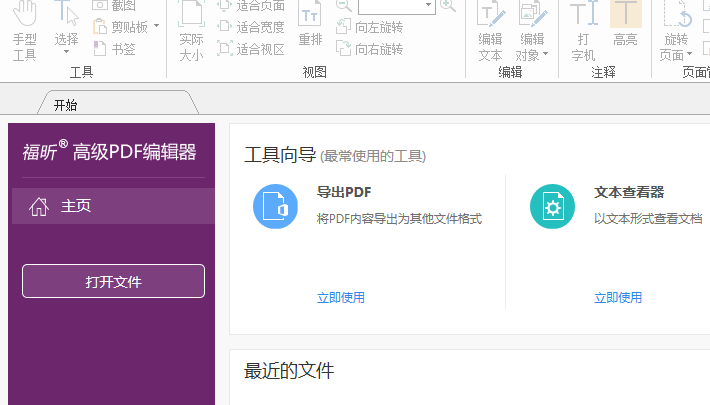Choose Fit Page (适合页面) view

[x=251, y=6]
